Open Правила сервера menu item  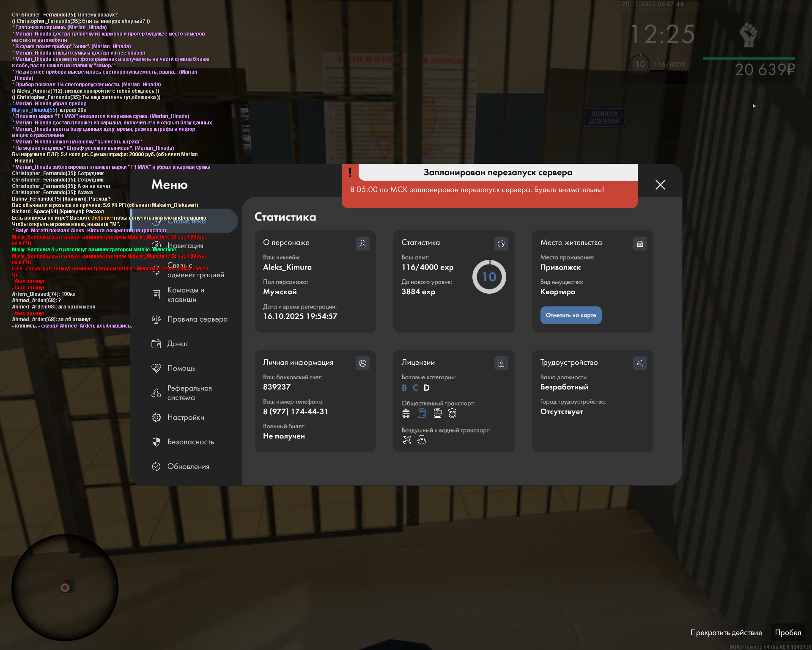(197, 319)
